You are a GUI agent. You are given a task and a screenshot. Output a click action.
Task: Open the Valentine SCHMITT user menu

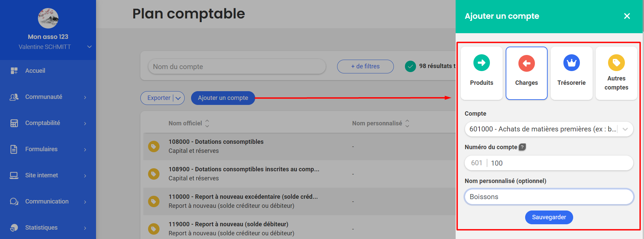coord(89,47)
